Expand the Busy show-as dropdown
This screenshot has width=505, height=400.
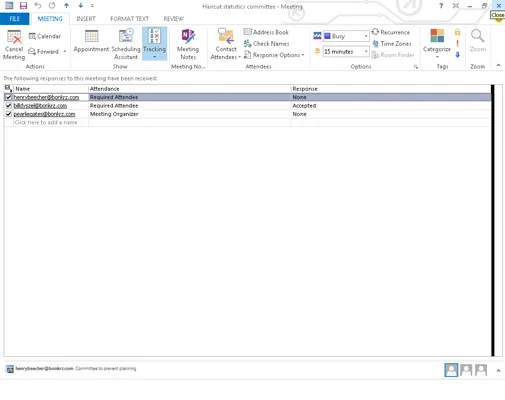[366, 36]
